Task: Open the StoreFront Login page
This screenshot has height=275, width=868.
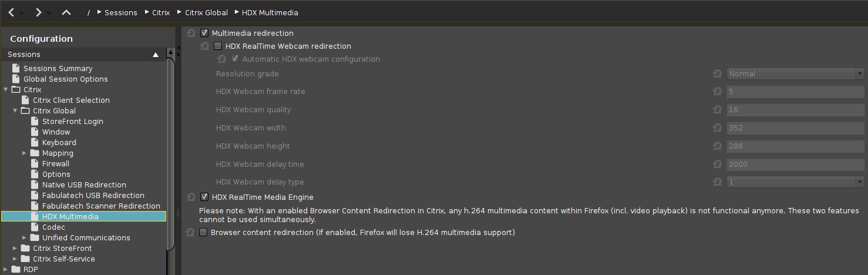Action: tap(72, 122)
